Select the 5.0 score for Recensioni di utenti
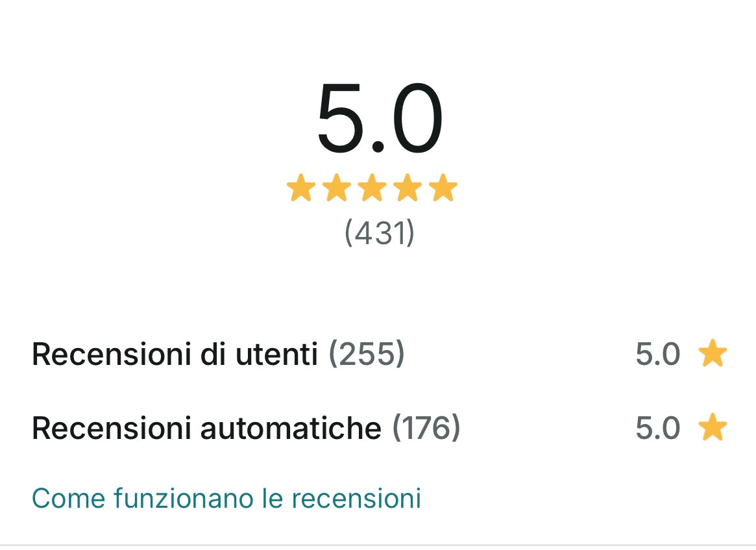This screenshot has width=756, height=550. click(x=657, y=355)
